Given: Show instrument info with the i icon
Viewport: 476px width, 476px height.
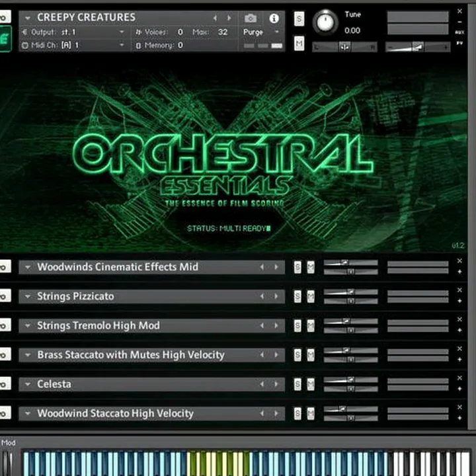Looking at the screenshot, I should 274,19.
